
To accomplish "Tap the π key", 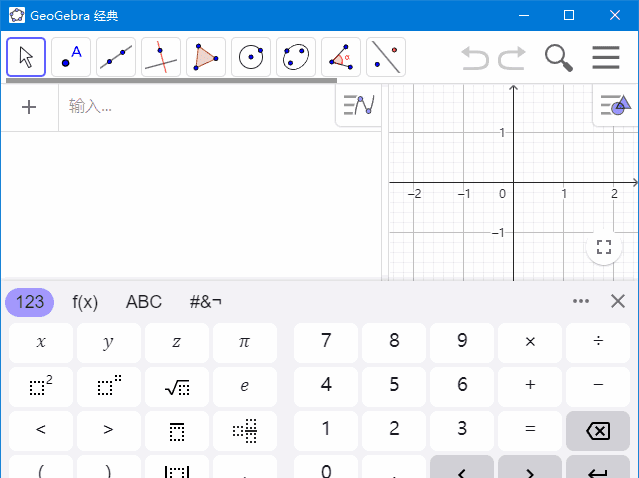I will click(245, 343).
